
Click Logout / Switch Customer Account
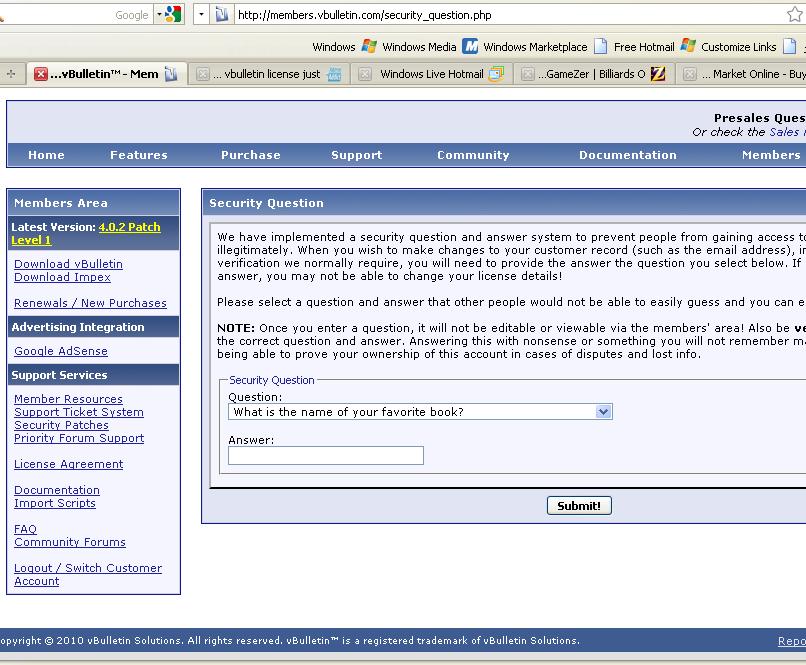[88, 575]
